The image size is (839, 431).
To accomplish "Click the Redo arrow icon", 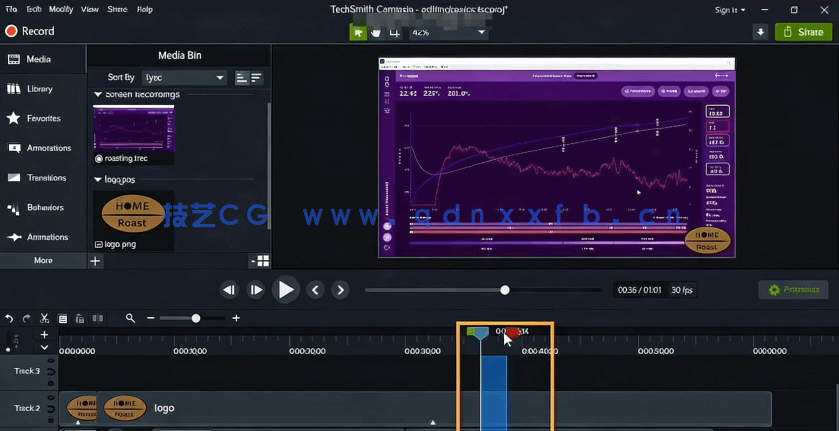I will tap(26, 319).
